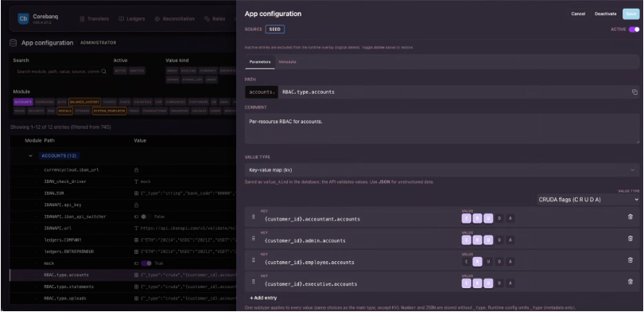Toggle the C flag for employee.accounts
644x312 pixels.
pos(467,262)
